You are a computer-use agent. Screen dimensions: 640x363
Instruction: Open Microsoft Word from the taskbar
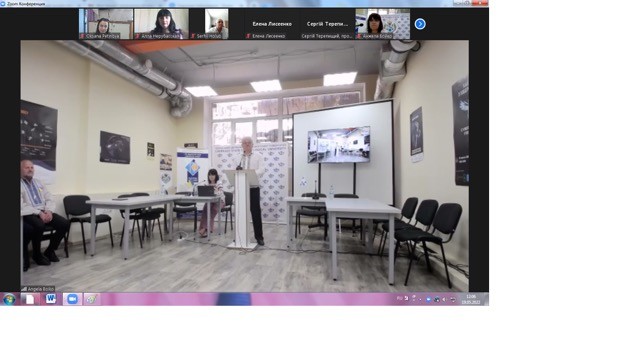coord(51,299)
